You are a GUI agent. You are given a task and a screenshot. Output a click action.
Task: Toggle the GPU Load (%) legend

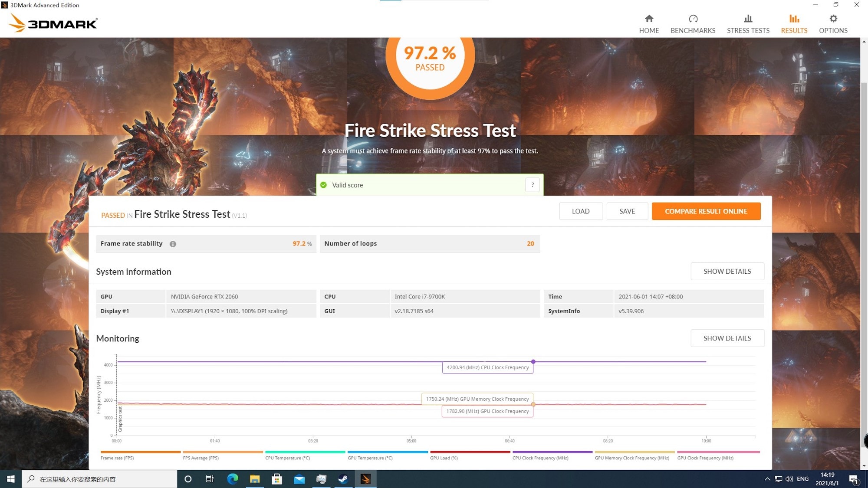470,455
